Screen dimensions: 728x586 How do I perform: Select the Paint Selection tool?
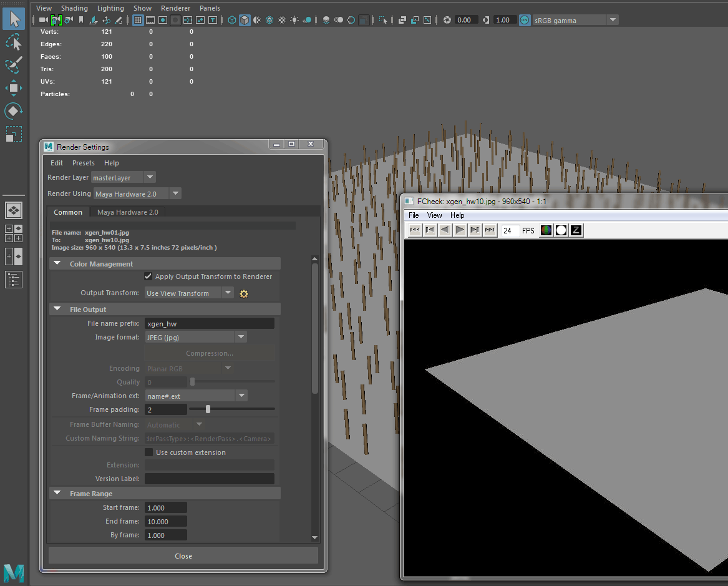coord(14,65)
